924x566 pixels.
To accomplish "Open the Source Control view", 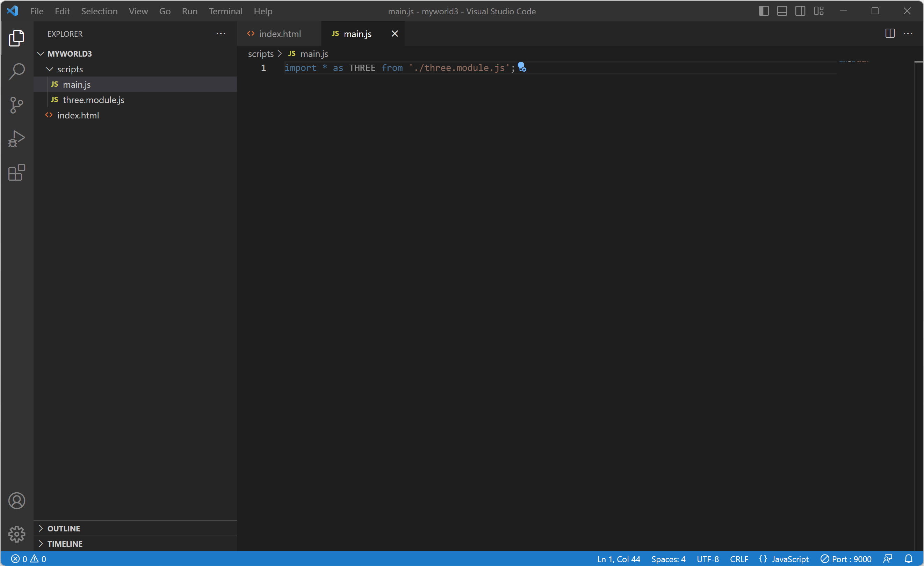I will (x=16, y=105).
